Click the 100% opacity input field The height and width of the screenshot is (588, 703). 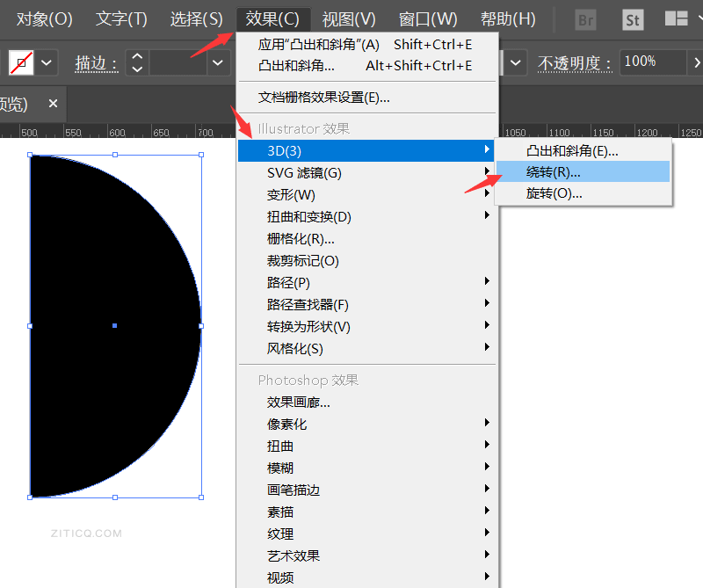tap(652, 62)
